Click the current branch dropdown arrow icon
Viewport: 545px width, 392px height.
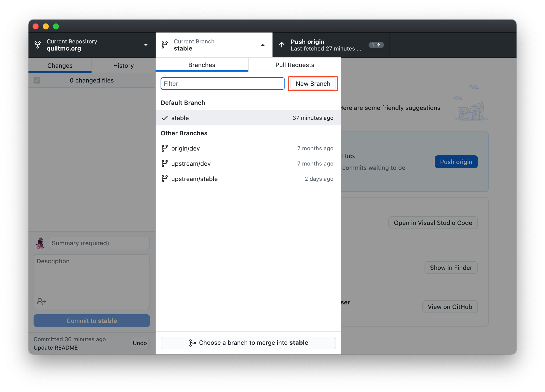(x=264, y=45)
